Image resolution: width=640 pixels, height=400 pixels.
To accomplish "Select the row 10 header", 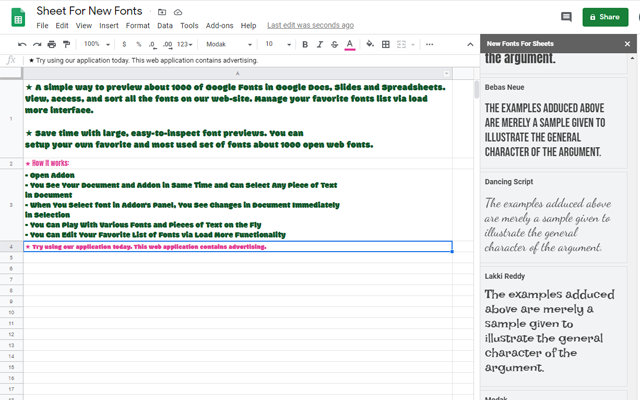I will coord(11,312).
